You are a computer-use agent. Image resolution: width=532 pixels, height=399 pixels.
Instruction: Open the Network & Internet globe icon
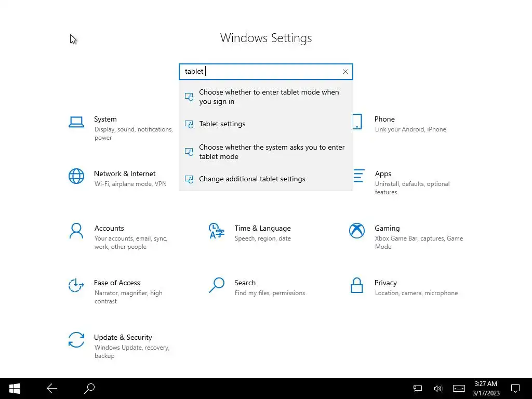(76, 176)
